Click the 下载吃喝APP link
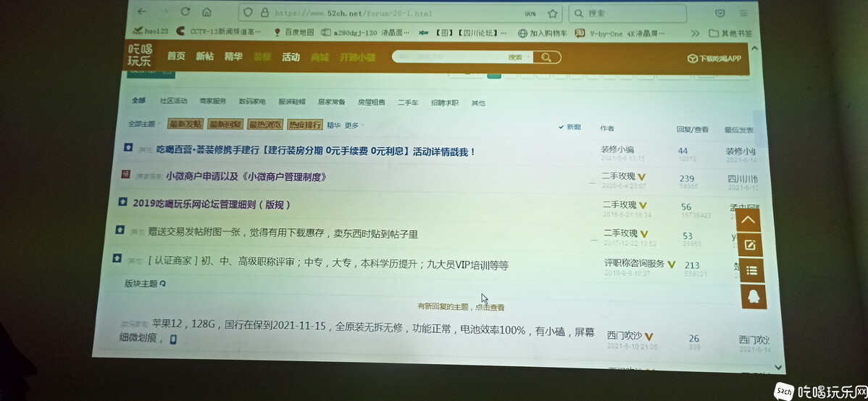 [714, 59]
